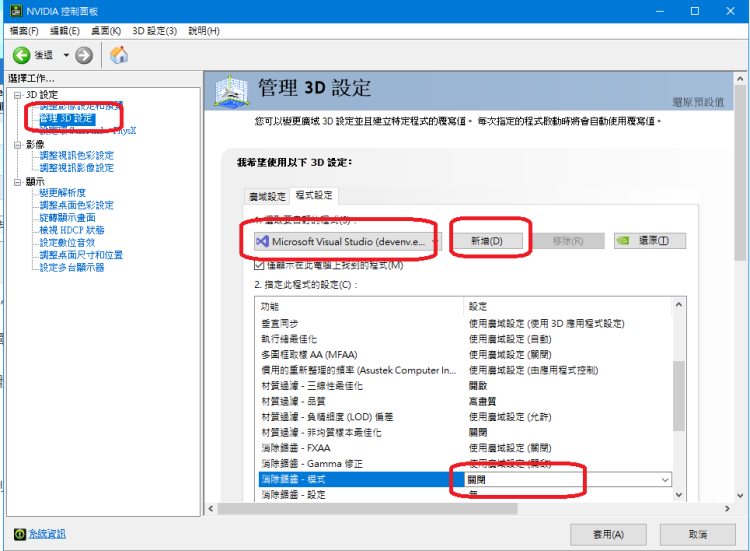Select 材質過濾 - 非均質樣本最佳化 row
This screenshot has height=551, width=750.
coord(464,432)
